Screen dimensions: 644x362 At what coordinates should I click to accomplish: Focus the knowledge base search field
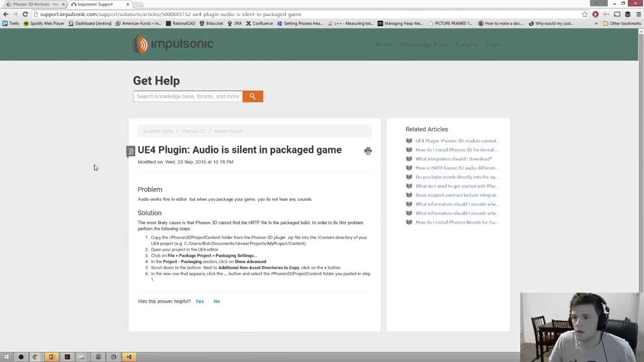[188, 96]
